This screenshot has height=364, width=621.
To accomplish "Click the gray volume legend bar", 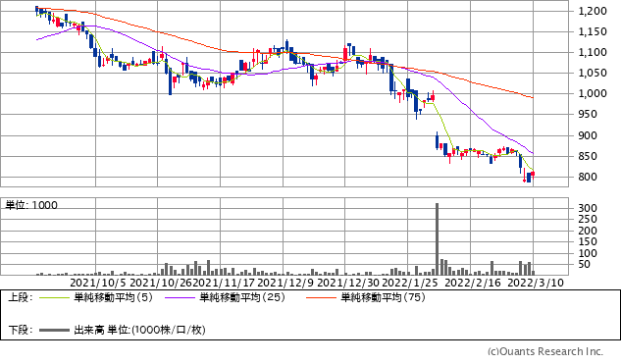I will coord(54,330).
